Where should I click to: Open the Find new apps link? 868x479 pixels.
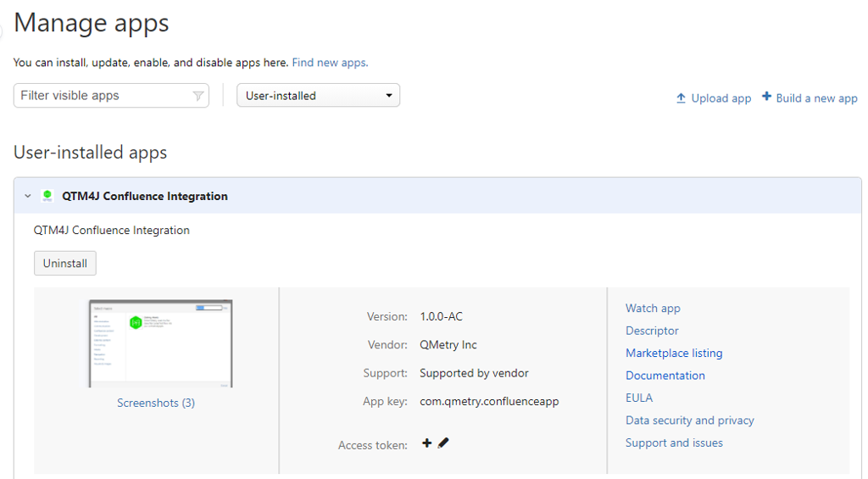(x=330, y=63)
